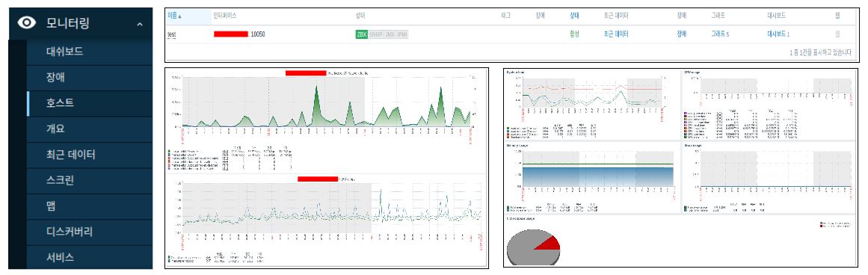868x275 pixels.
Task: Open the green network traffic area graph
Action: coord(327,102)
